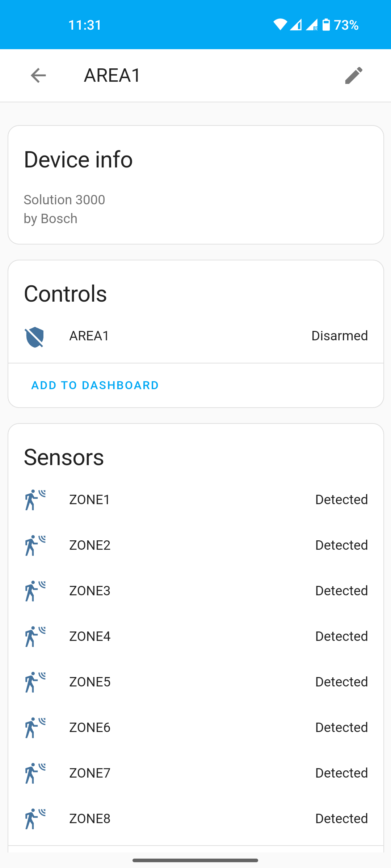Open the pencil edit icon

coord(354,76)
